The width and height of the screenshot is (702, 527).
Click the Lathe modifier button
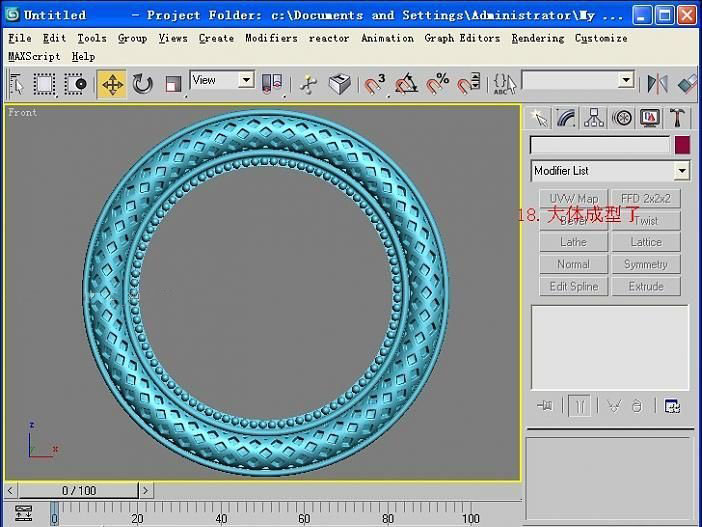click(x=573, y=242)
